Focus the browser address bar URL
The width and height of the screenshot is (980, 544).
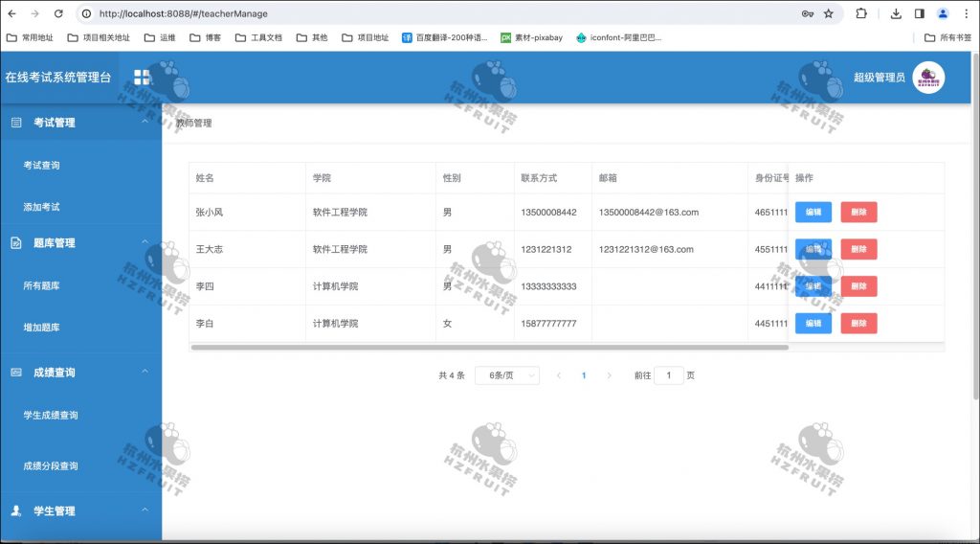183,13
